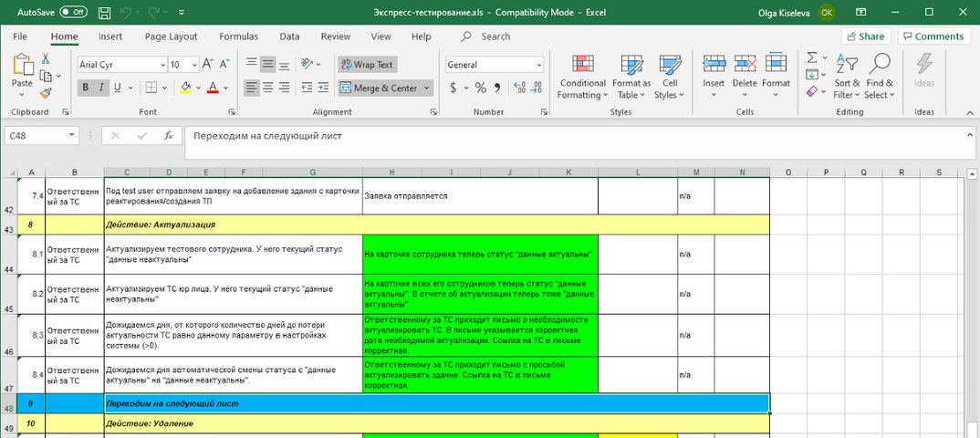
Task: Increase font size with larger A icon
Action: (x=208, y=64)
